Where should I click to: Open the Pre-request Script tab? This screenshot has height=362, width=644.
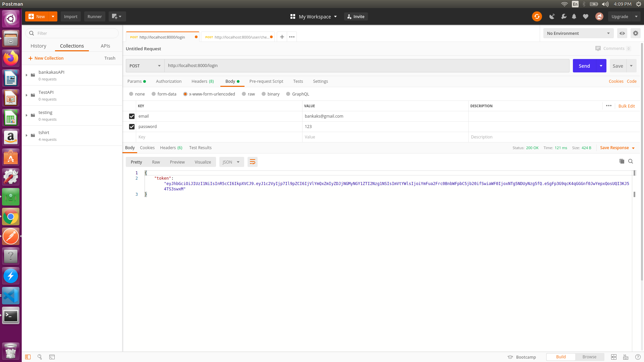click(266, 81)
